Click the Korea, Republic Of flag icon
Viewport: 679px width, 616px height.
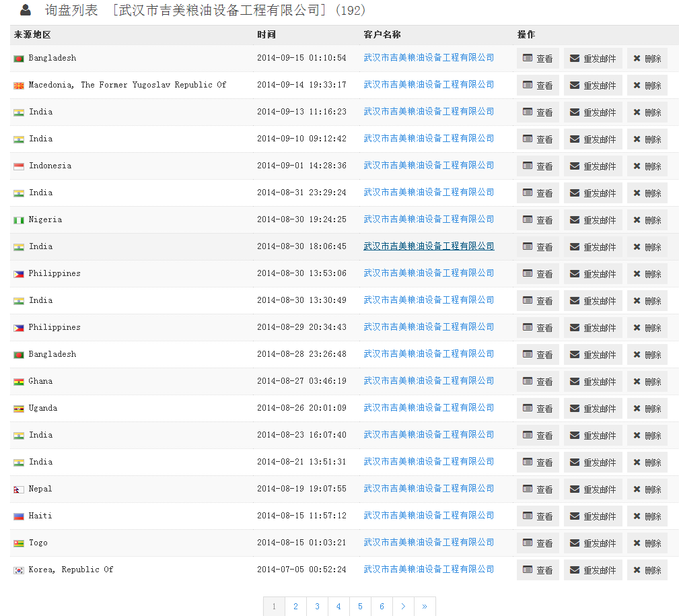click(19, 570)
